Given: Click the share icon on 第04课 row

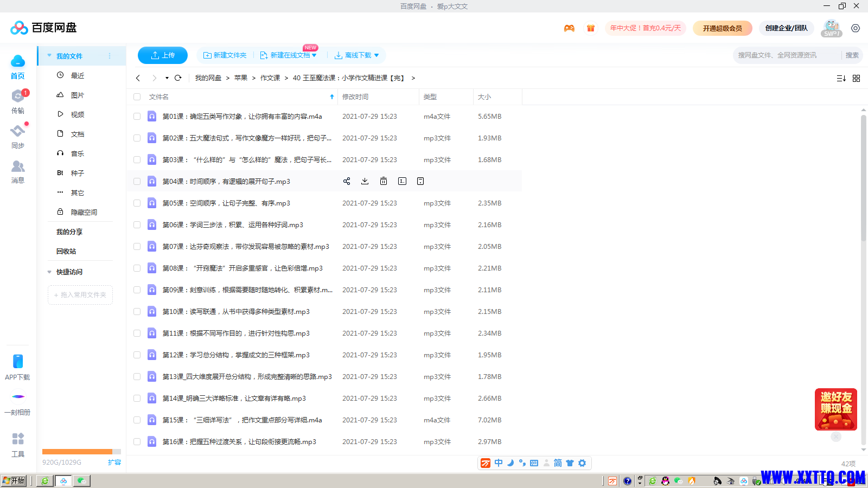Looking at the screenshot, I should tap(347, 181).
